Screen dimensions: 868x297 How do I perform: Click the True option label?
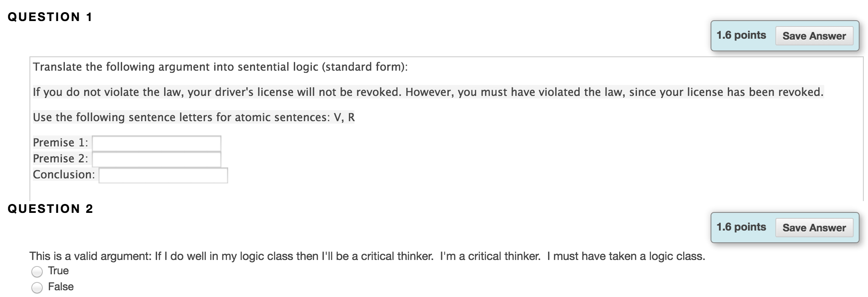click(x=59, y=271)
